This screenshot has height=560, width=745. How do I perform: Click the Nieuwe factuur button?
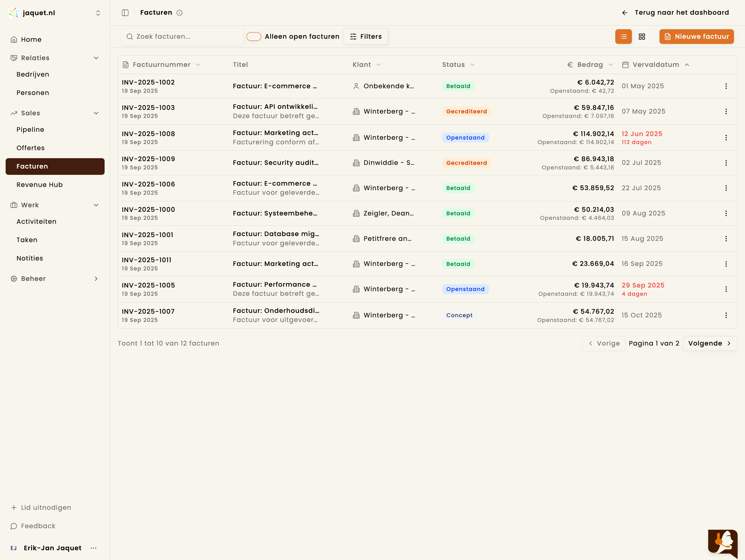696,36
